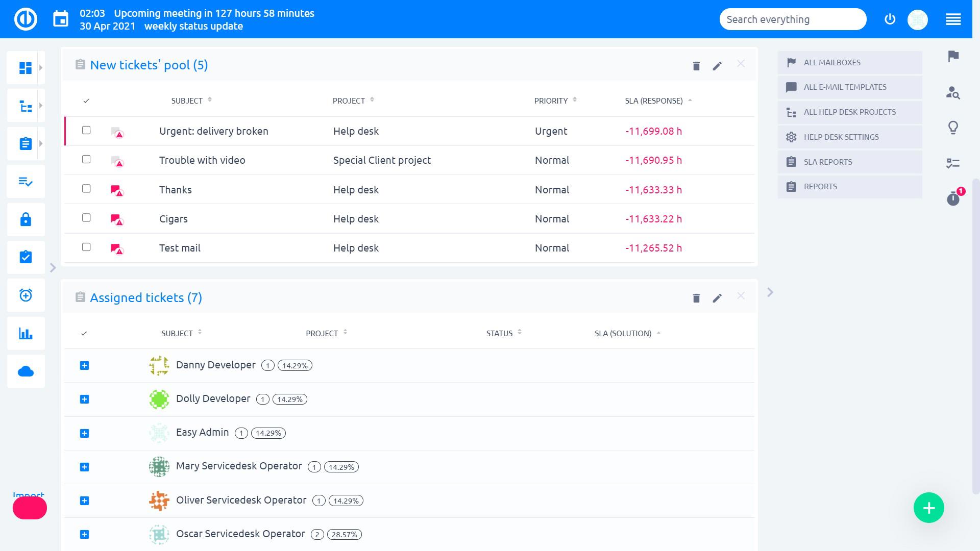Edit the Assigned tickets module with pencil icon
The height and width of the screenshot is (551, 980).
click(717, 298)
